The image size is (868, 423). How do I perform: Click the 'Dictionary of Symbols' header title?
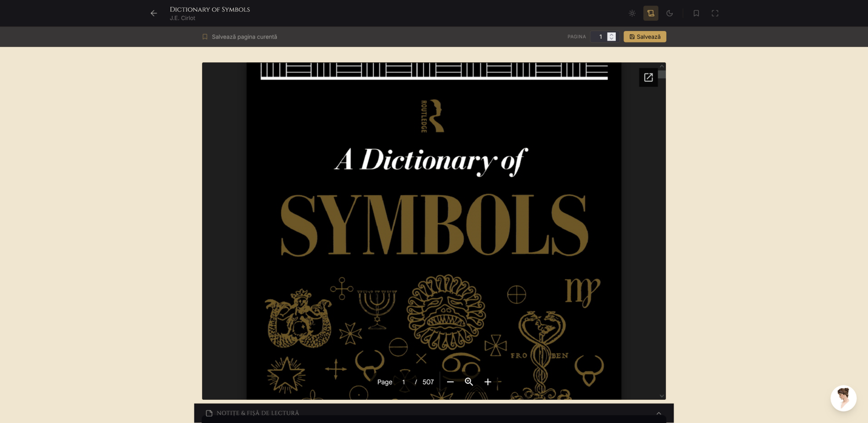(x=210, y=9)
